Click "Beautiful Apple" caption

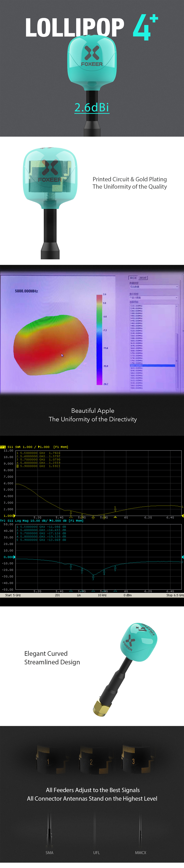93,411
